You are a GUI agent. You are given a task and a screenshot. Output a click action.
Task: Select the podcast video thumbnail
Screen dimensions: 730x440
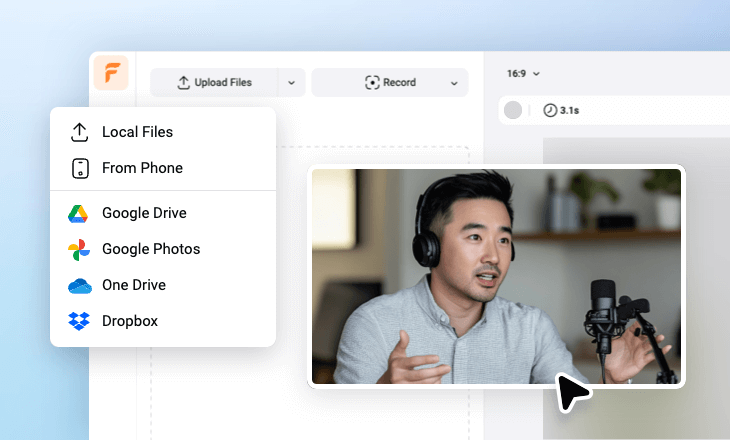pos(496,276)
